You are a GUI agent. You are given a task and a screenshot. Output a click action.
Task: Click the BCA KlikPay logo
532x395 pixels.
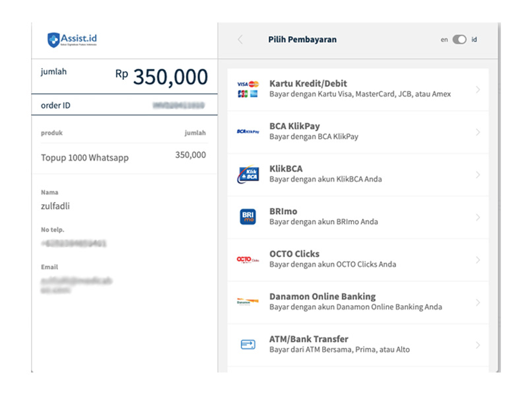pos(248,131)
